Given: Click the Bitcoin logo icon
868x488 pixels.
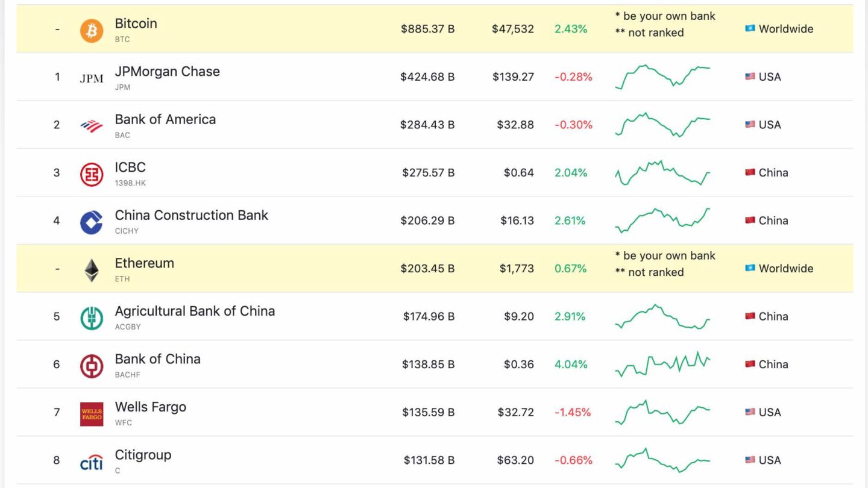Looking at the screenshot, I should (92, 30).
